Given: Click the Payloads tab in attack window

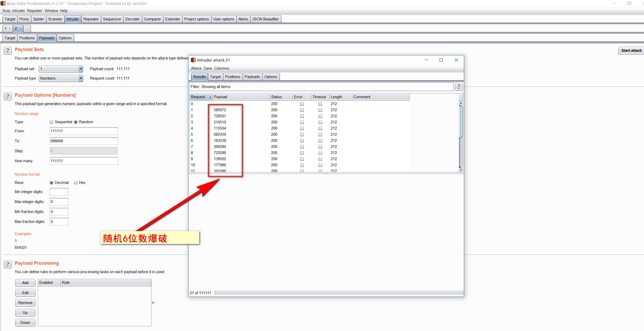Looking at the screenshot, I should (x=252, y=77).
